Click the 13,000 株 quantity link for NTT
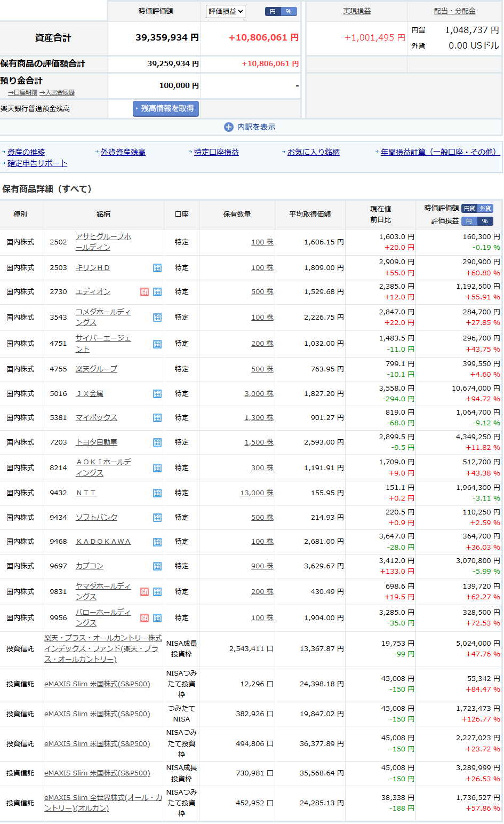This screenshot has height=824, width=504. pos(257,493)
